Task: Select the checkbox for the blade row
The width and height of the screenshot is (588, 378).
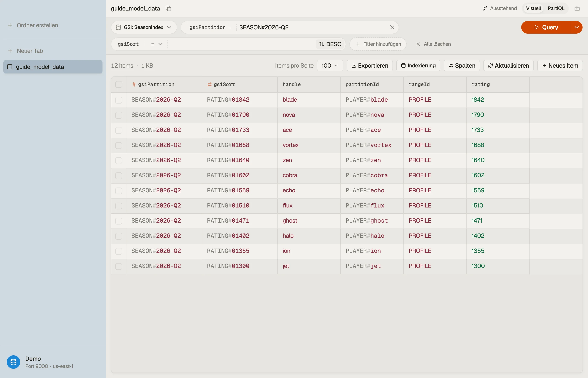Action: (x=118, y=100)
